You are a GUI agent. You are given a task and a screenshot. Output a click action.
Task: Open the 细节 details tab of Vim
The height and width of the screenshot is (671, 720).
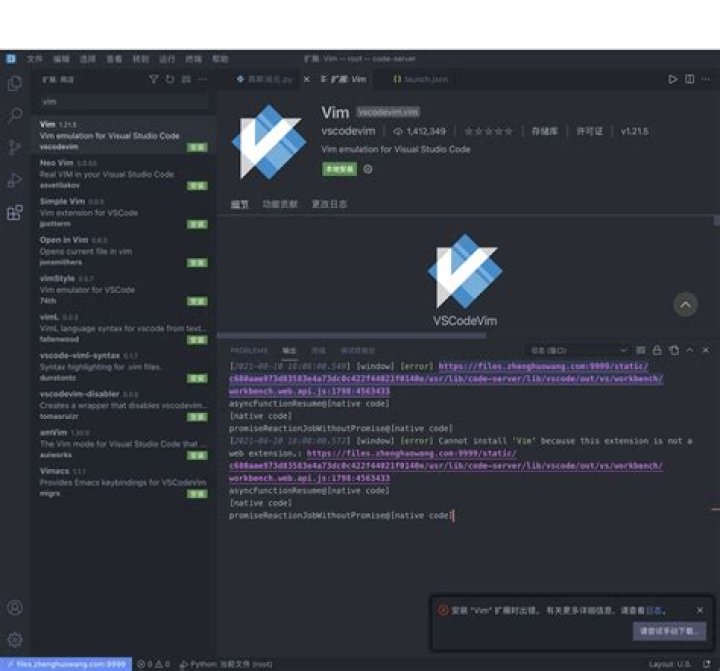pos(239,204)
